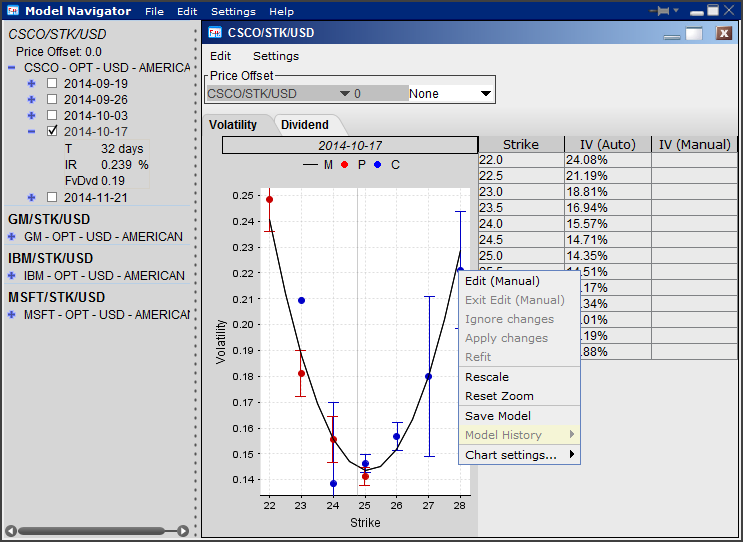Click the Model History submenu entry
Screen dimensions: 743x542
[519, 434]
